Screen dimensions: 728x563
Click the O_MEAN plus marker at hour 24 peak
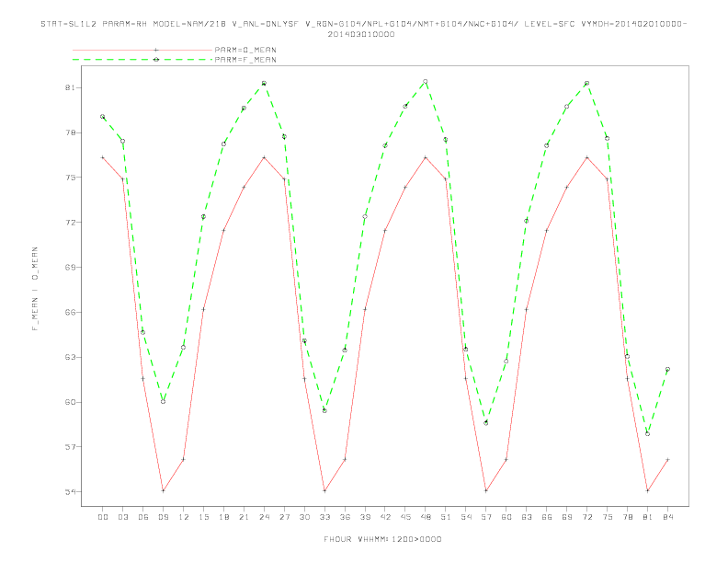tap(264, 157)
